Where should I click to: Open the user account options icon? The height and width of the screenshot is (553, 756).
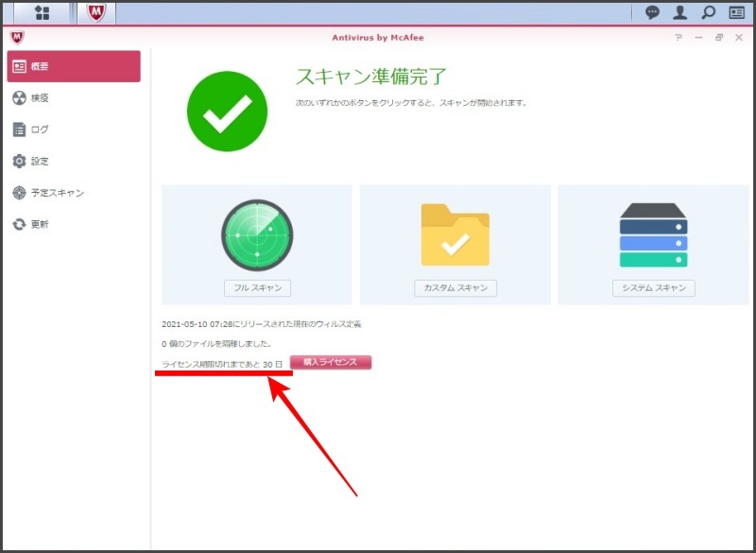click(x=680, y=13)
